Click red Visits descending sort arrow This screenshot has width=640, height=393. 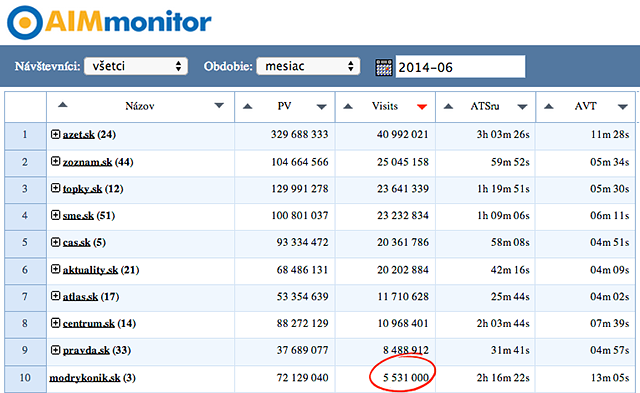pyautogui.click(x=422, y=107)
